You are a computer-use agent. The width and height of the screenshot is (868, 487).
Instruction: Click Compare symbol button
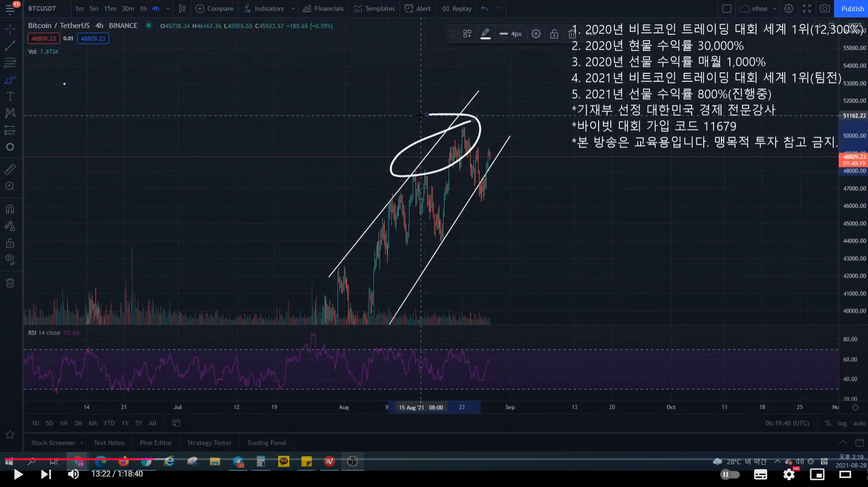click(x=215, y=8)
